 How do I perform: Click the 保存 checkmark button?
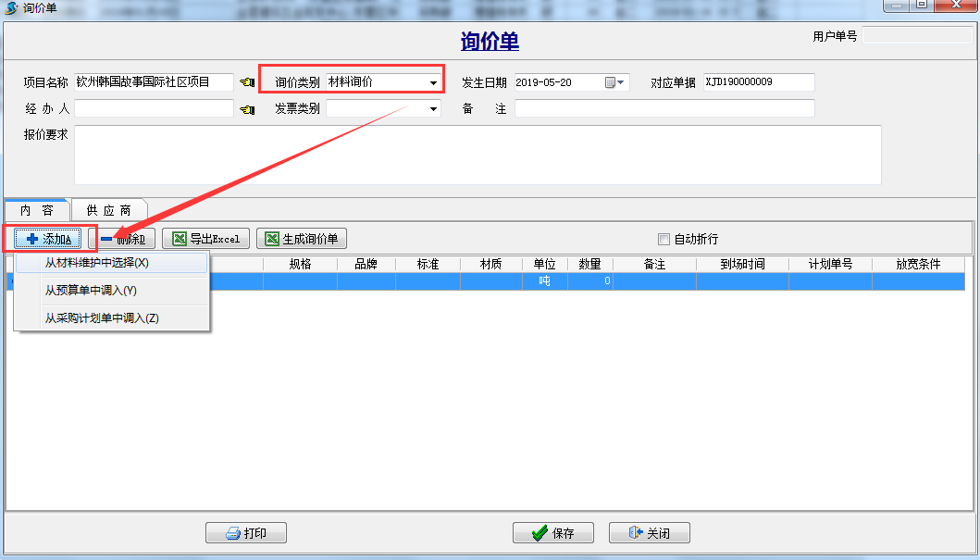[x=553, y=533]
